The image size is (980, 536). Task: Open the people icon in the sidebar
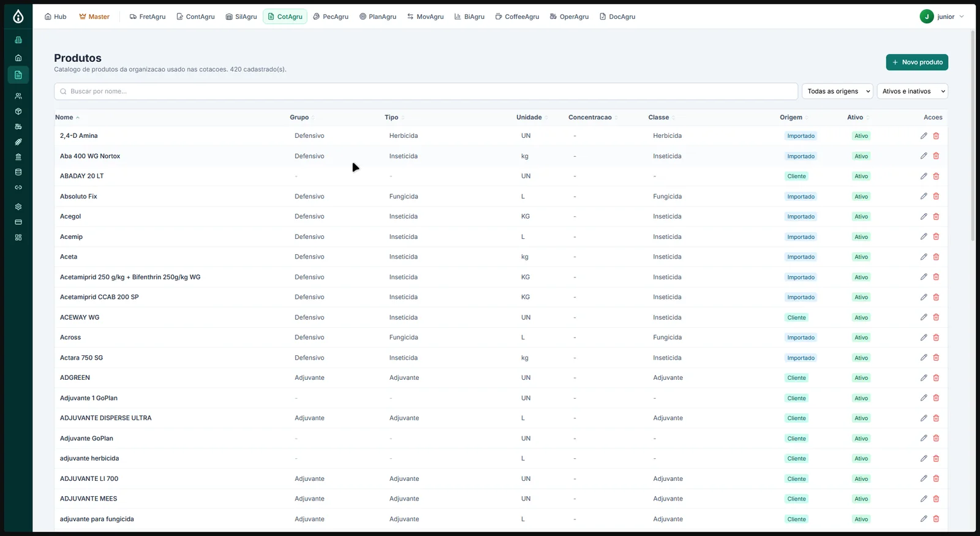[x=18, y=96]
